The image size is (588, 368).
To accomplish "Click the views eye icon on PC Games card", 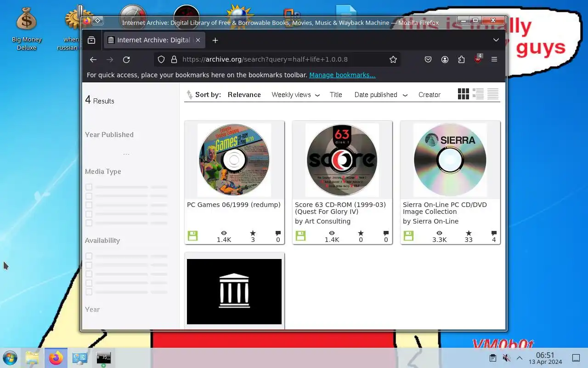I will [x=224, y=233].
